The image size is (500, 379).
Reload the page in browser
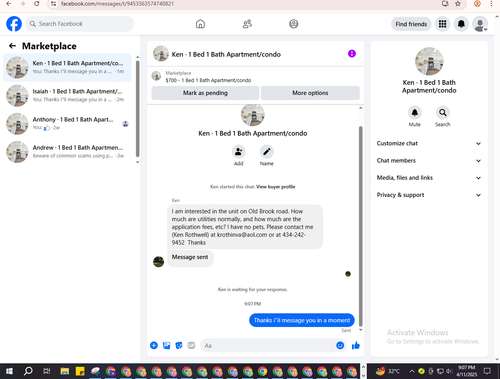point(37,4)
